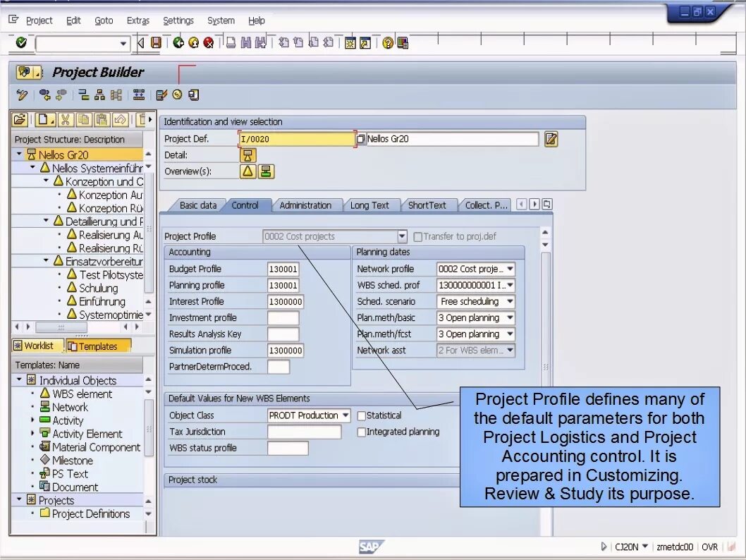Select WBS element in Templates tree

[82, 394]
